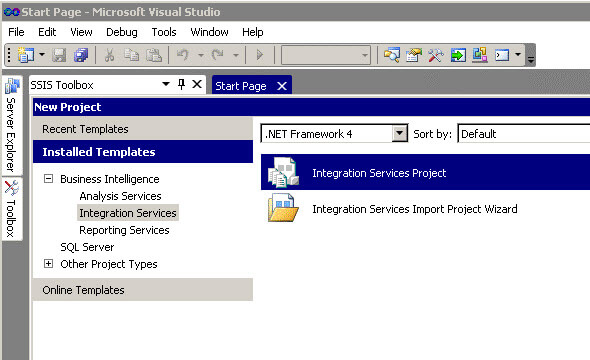Open the Toolbox side tab
This screenshot has height=360, width=590.
click(12, 209)
